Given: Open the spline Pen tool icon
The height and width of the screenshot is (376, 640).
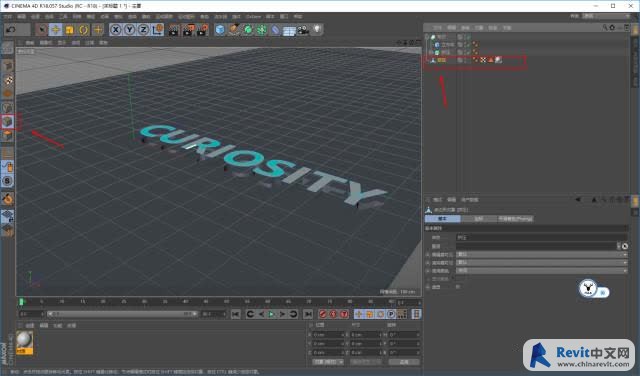Looking at the screenshot, I should (x=234, y=30).
